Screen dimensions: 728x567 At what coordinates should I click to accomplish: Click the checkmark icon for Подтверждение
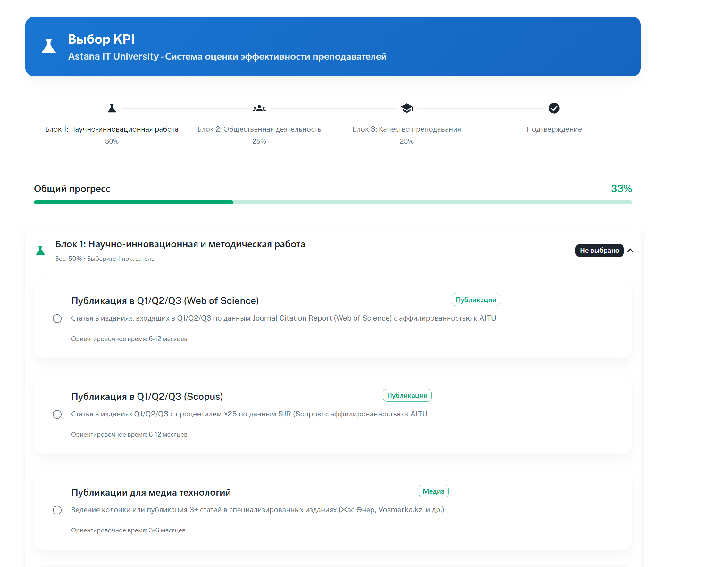tap(554, 108)
